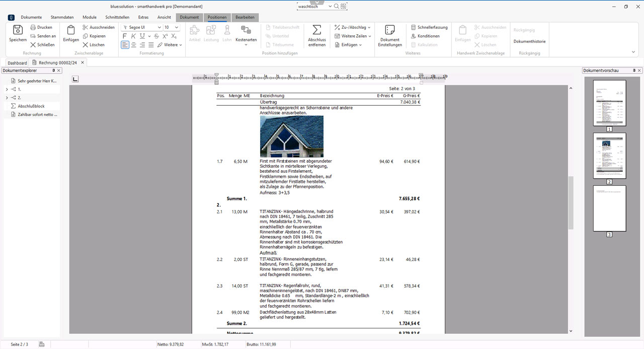Justify text alignment
This screenshot has height=349, width=644.
point(151,45)
